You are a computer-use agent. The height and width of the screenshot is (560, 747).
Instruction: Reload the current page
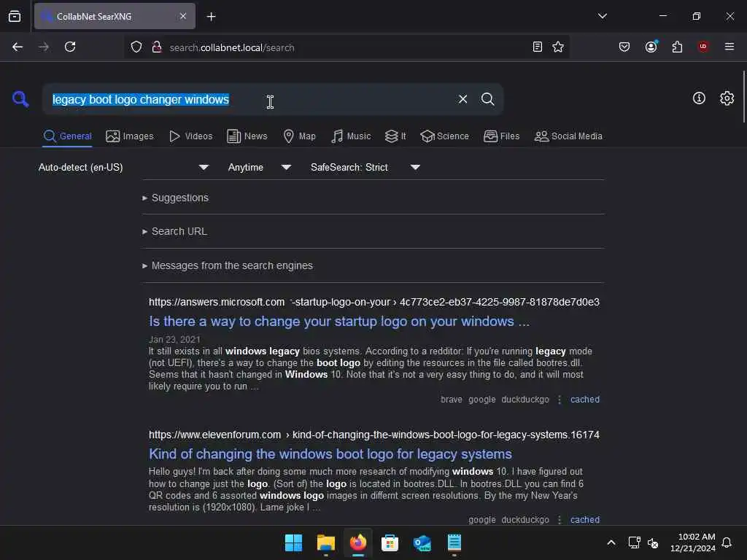(x=70, y=47)
